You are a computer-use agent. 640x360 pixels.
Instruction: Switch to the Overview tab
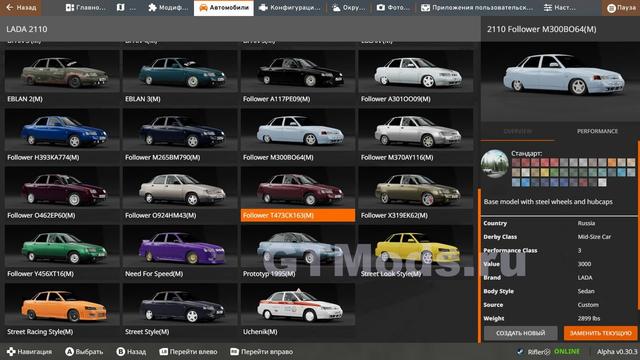(518, 131)
